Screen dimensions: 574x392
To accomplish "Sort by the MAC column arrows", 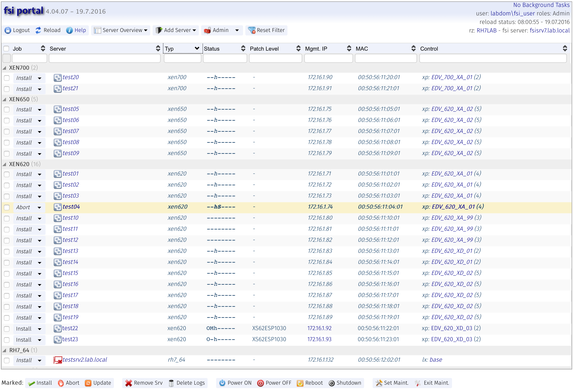I will pyautogui.click(x=413, y=48).
